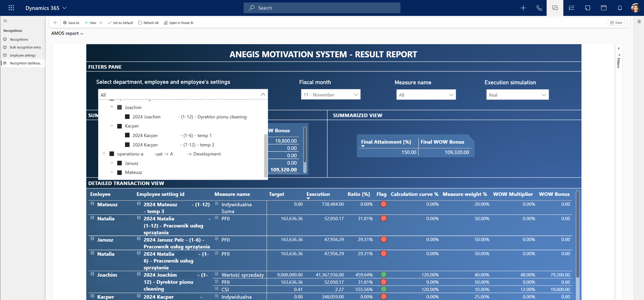Open the Measure name dropdown

tap(426, 95)
